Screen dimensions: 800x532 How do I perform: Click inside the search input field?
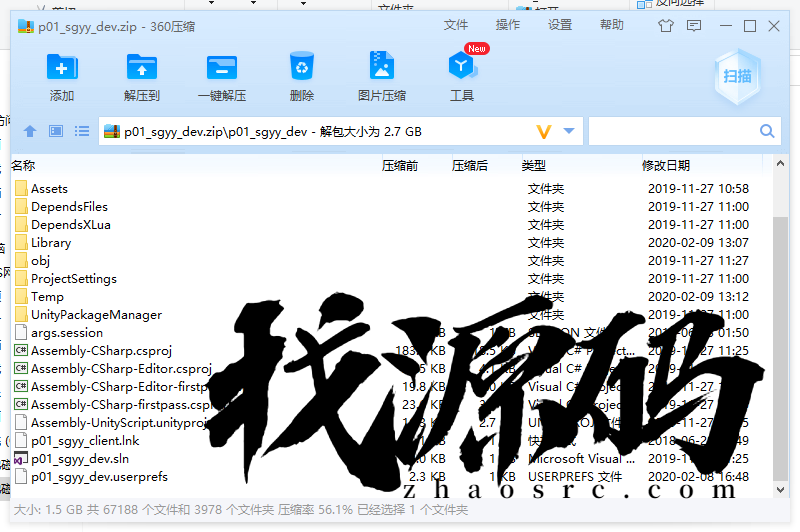[x=673, y=132]
